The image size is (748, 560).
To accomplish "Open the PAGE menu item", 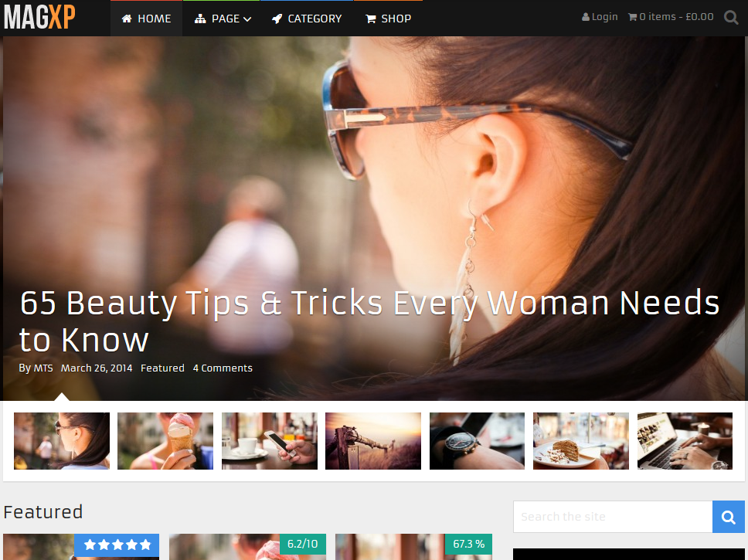I will [222, 19].
